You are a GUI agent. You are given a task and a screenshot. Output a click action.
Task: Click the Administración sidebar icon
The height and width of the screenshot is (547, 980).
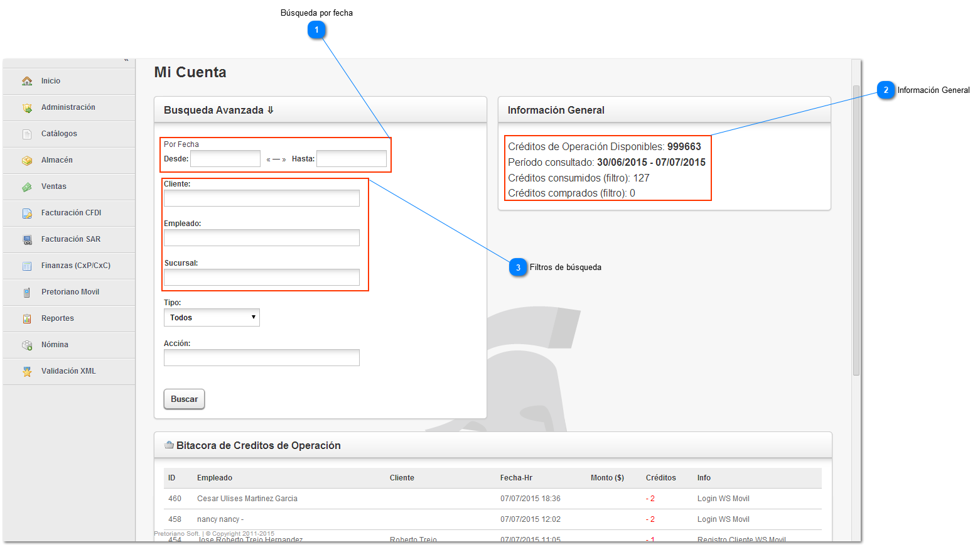click(x=27, y=107)
